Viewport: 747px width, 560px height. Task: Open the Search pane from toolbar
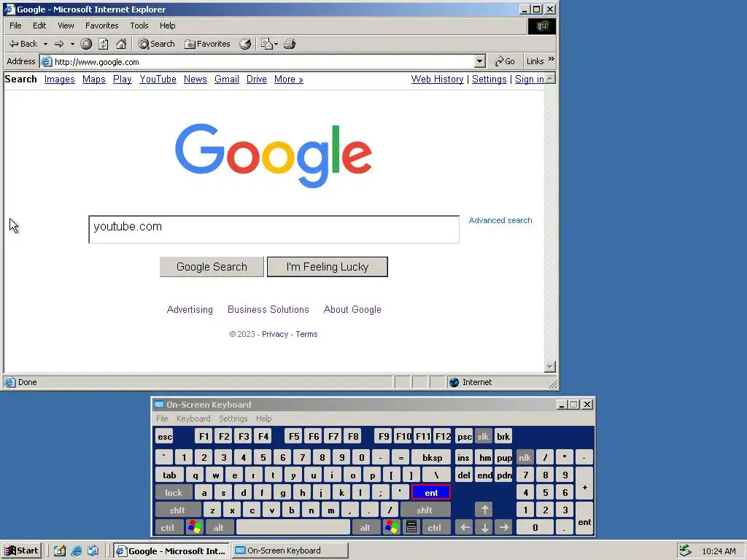[156, 44]
